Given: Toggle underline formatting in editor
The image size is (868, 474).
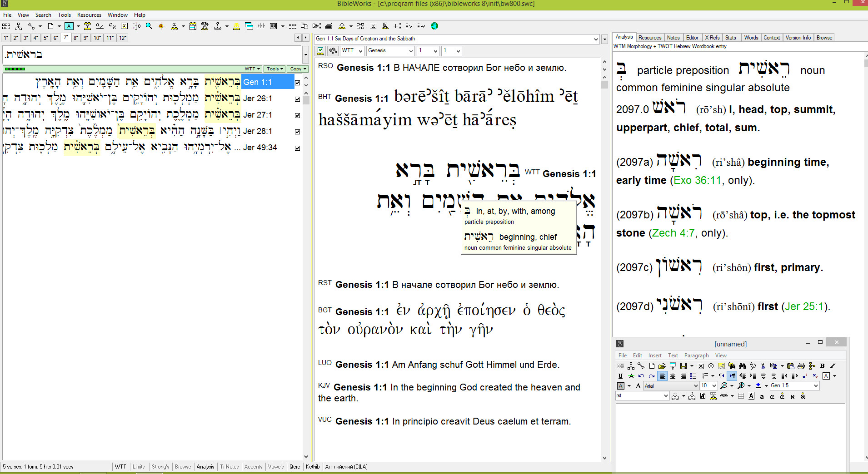Looking at the screenshot, I should (x=621, y=376).
